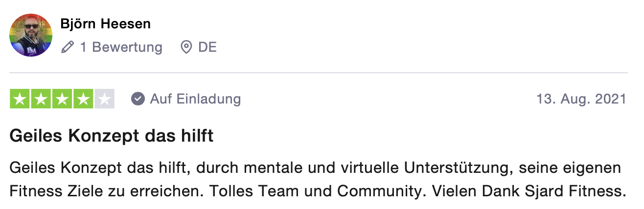Click the DE country label
The image size is (644, 209).
(207, 47)
